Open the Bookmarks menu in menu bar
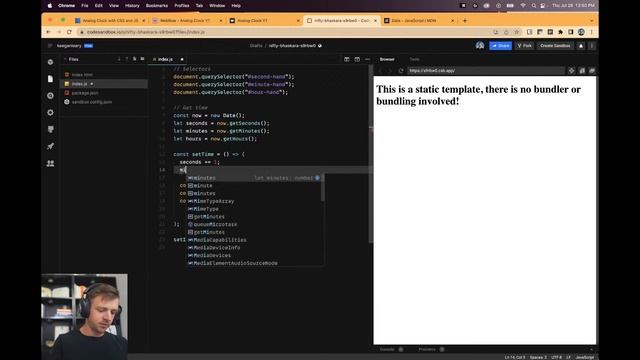Viewport: 640px width, 360px height. (157, 6)
